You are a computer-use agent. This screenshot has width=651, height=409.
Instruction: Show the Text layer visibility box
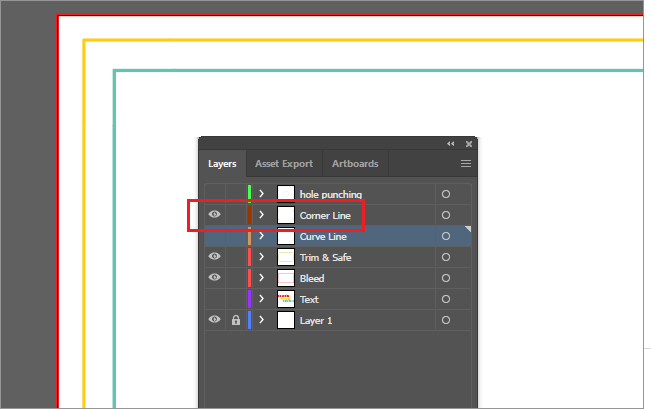(215, 299)
